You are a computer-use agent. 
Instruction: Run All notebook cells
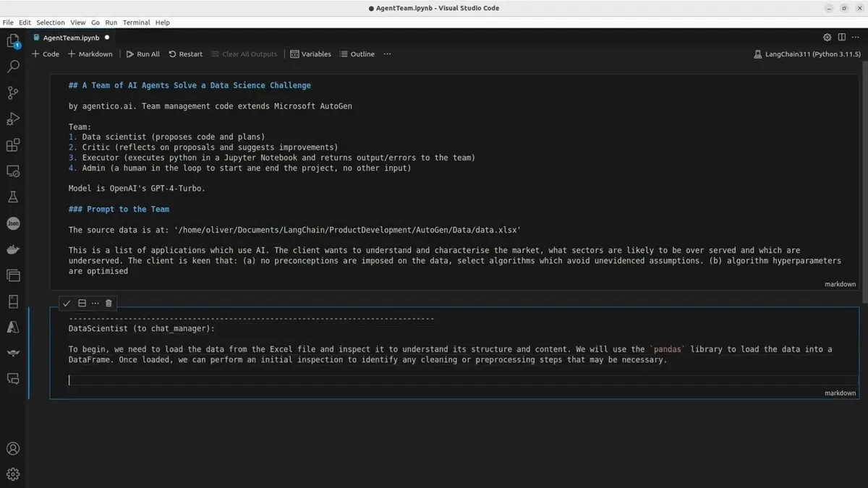pyautogui.click(x=142, y=54)
